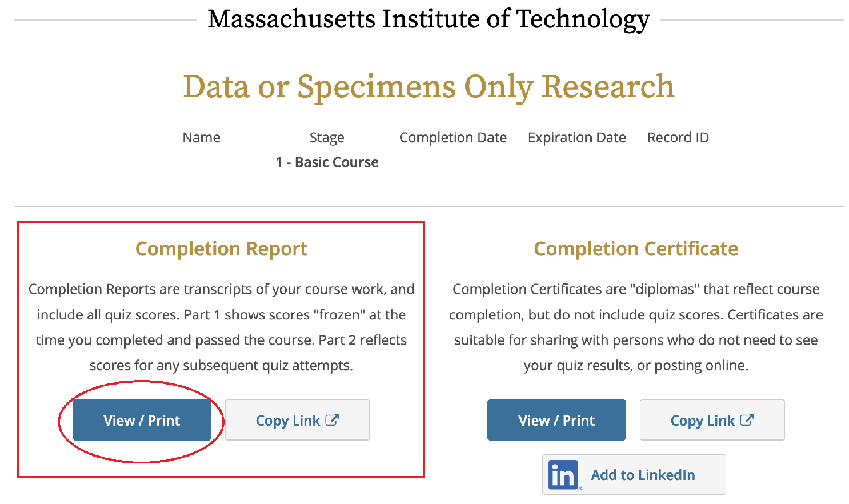The width and height of the screenshot is (849, 504).
Task: Click the LinkedIn logo icon
Action: (x=564, y=475)
